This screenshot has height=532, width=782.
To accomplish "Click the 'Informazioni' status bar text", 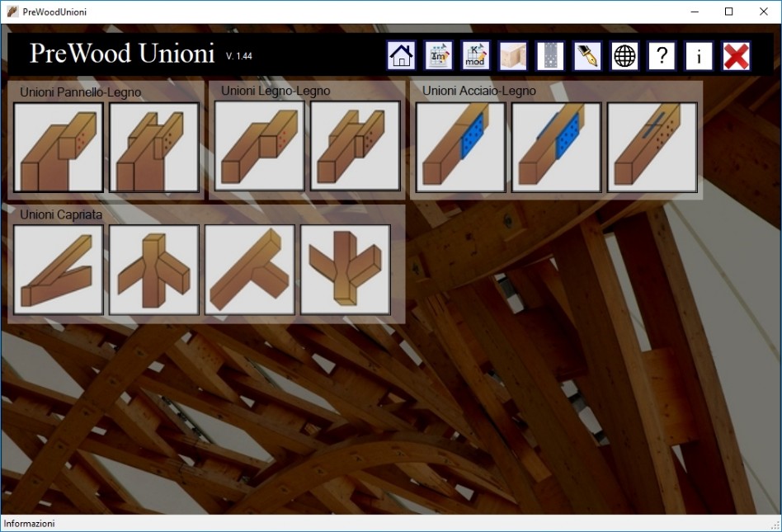I will coord(29,524).
